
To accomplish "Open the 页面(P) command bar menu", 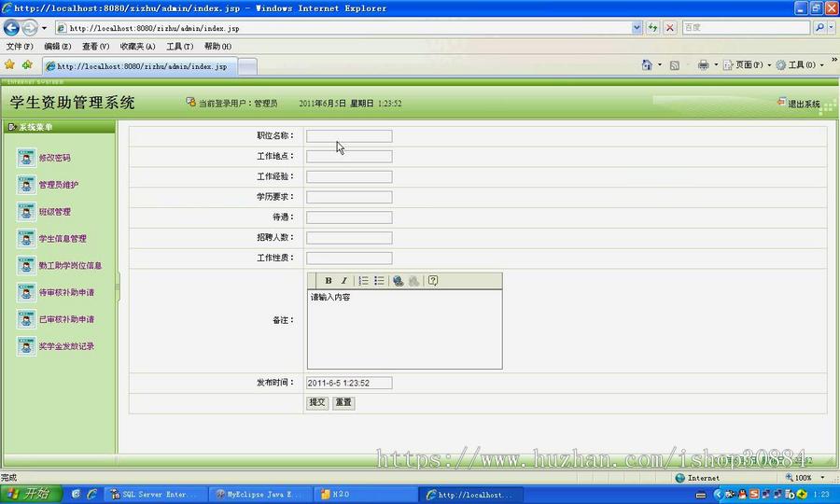I will (x=748, y=64).
